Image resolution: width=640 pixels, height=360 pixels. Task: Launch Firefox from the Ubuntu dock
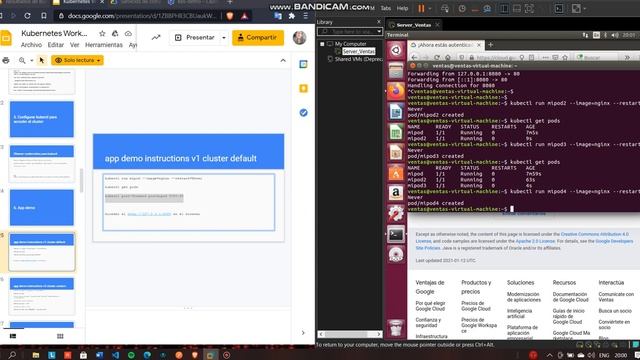point(396,91)
